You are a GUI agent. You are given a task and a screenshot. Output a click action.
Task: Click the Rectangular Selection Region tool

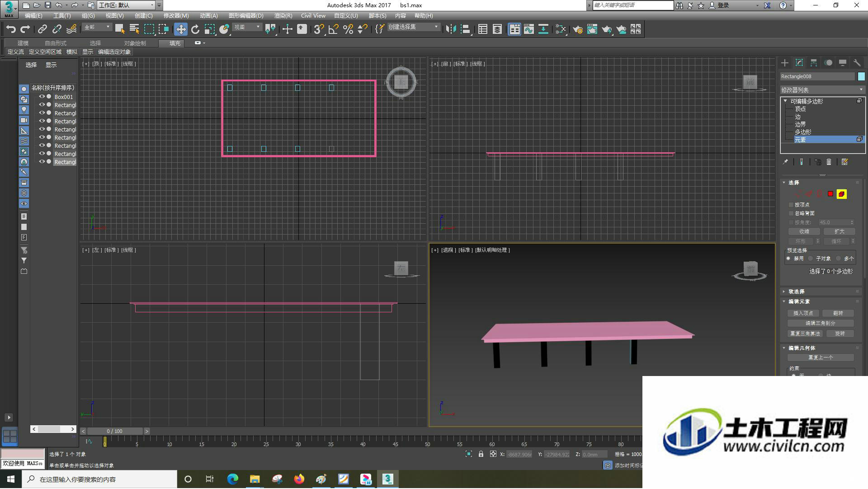tap(149, 29)
